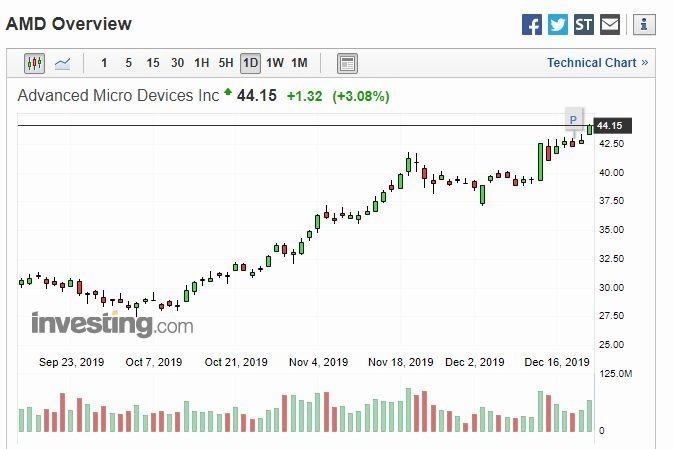The height and width of the screenshot is (449, 673).
Task: Click the 37.50 price axis label
Action: point(612,201)
